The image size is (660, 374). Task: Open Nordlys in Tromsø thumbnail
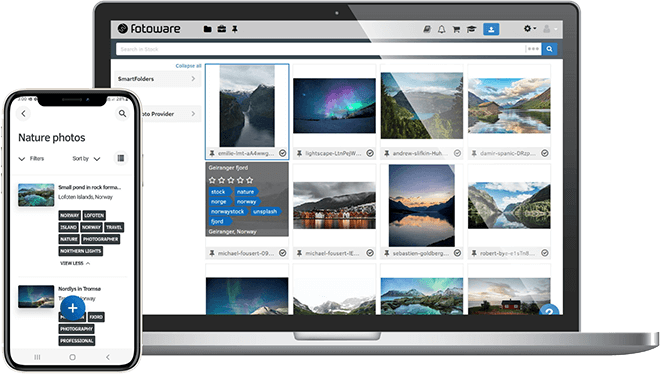point(36,297)
